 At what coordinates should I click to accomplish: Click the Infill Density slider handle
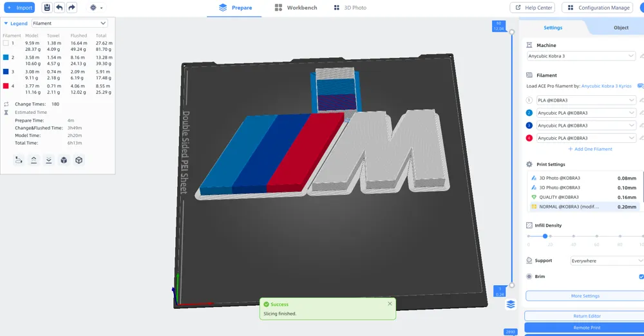pos(545,236)
